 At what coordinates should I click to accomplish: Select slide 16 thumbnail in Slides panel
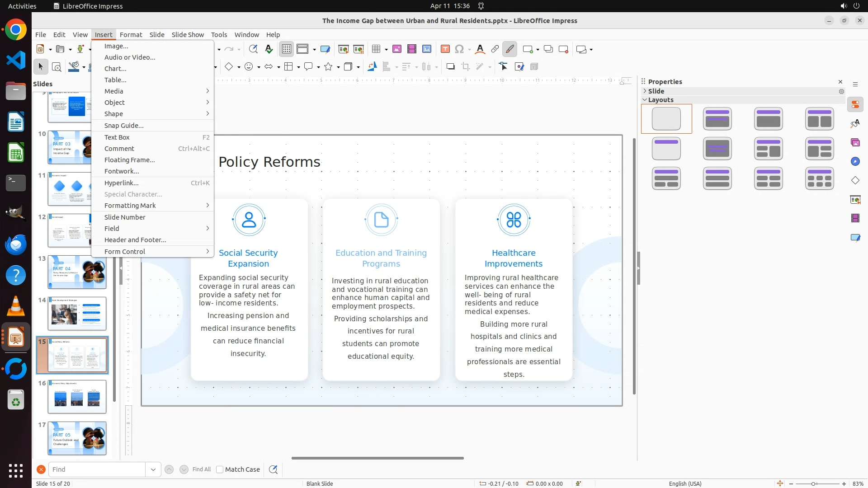point(77,397)
